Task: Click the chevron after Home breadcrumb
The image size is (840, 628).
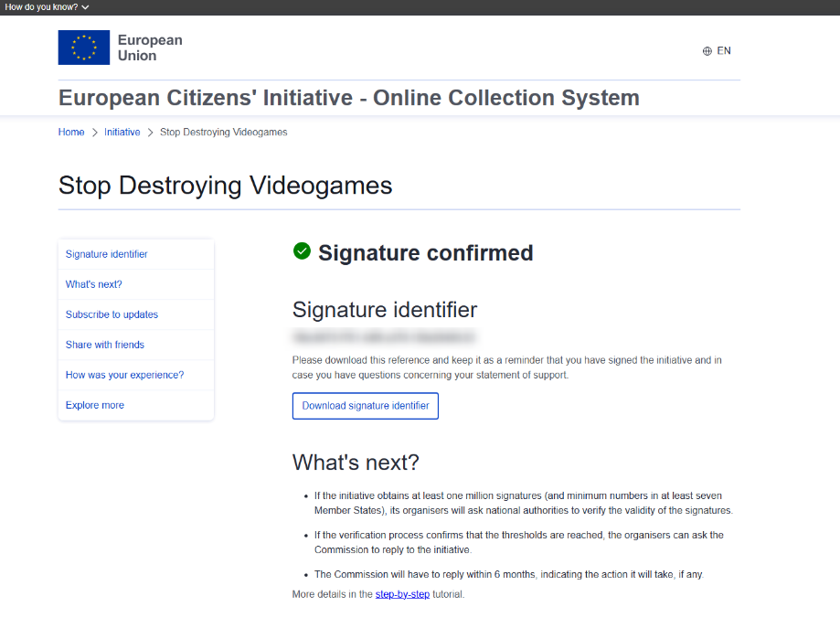Action: [95, 133]
